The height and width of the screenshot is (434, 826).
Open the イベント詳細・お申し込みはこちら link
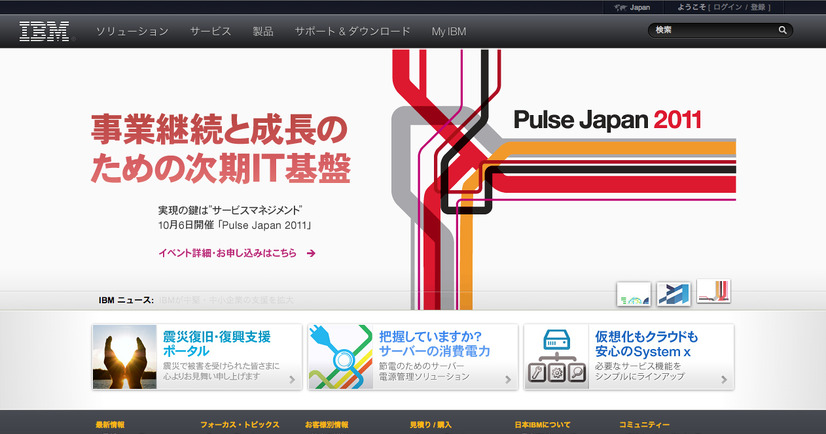pos(228,253)
